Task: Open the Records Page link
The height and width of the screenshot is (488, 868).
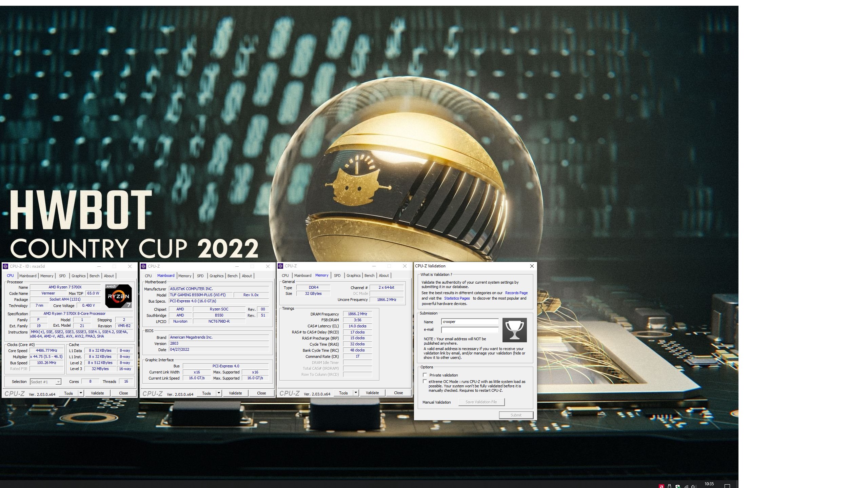Action: (516, 293)
